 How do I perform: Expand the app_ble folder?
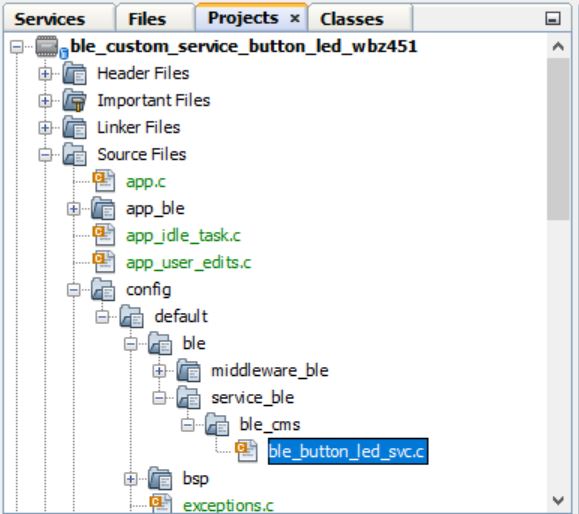click(73, 209)
